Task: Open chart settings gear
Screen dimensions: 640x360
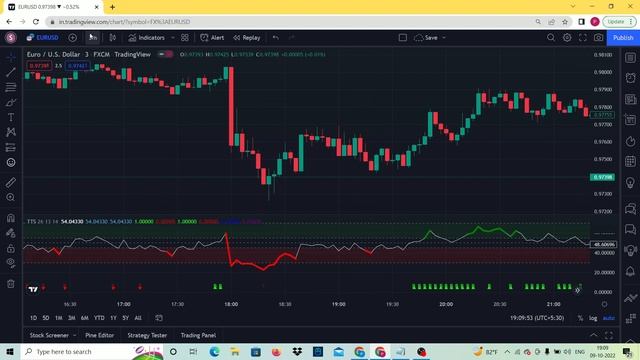Action: click(x=567, y=38)
